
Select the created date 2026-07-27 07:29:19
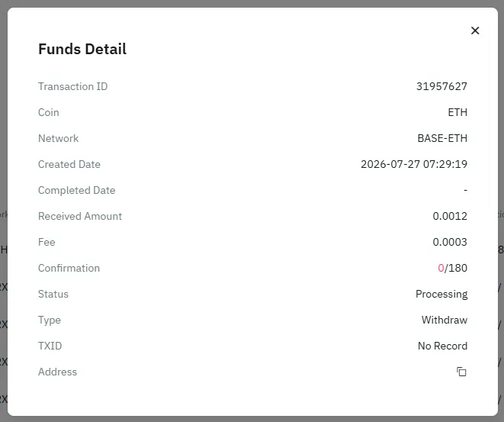[414, 164]
